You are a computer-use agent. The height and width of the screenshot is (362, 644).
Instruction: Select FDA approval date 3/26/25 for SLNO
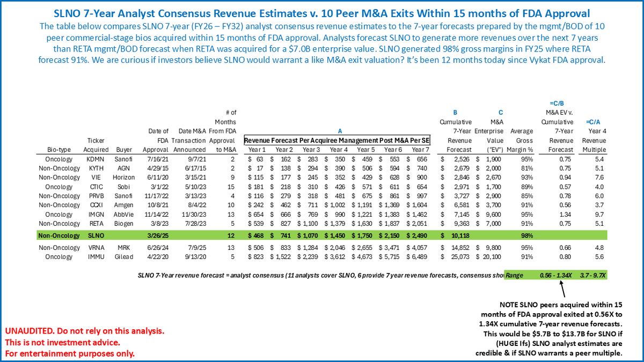158,236
